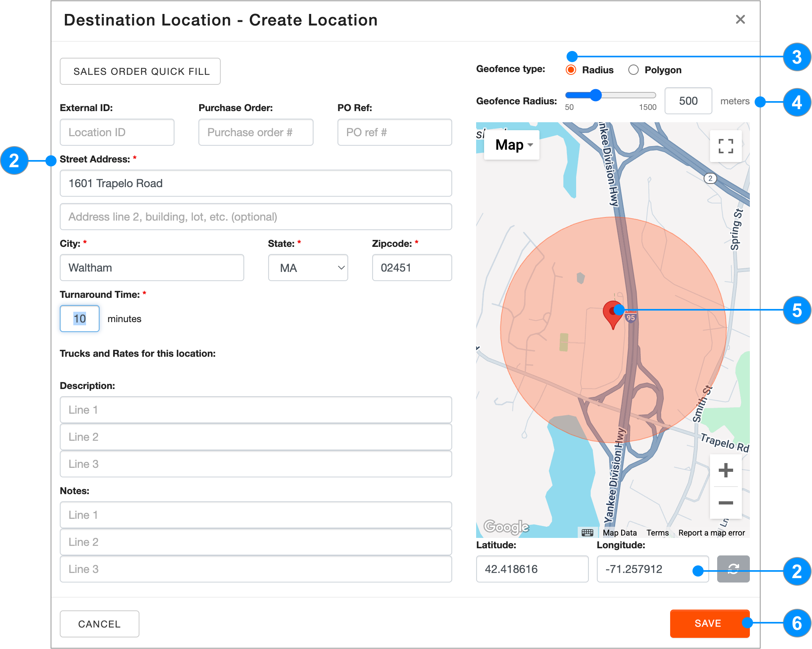This screenshot has height=649, width=812.
Task: Open the map Terms link
Action: [x=657, y=533]
